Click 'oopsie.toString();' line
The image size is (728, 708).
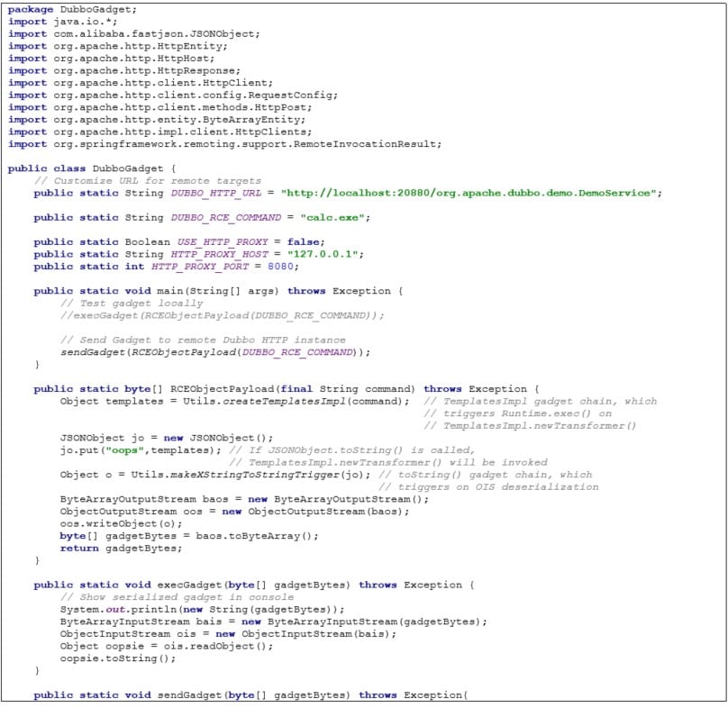pyautogui.click(x=118, y=658)
